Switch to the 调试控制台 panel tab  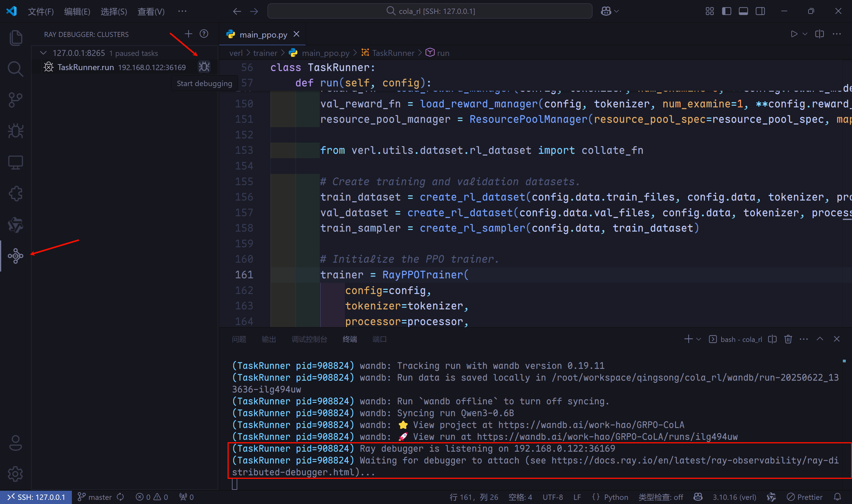[309, 339]
